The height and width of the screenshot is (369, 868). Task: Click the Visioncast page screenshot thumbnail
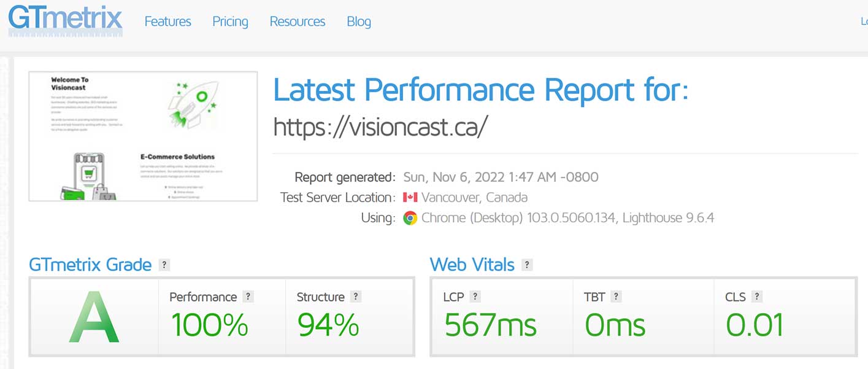coord(143,136)
